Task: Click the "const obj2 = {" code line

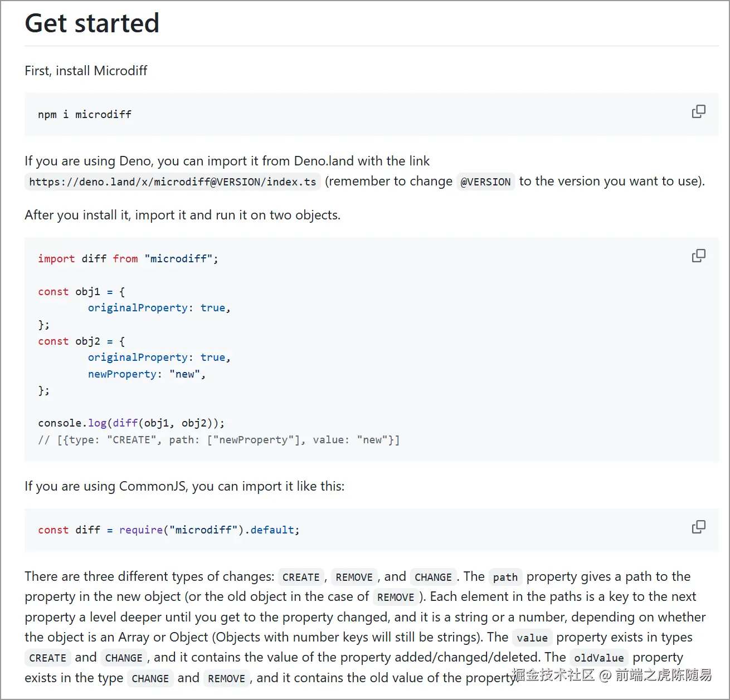Action: pyautogui.click(x=81, y=341)
